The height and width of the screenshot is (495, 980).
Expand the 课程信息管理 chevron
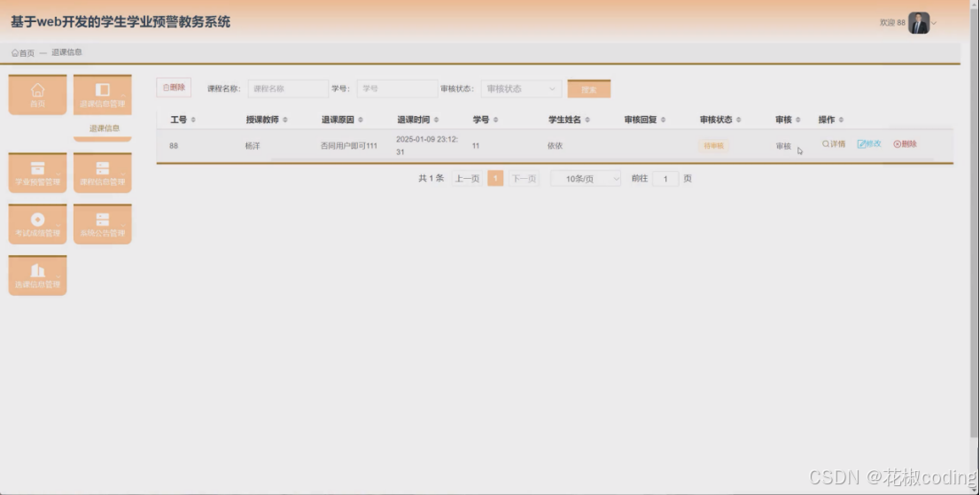[x=123, y=174]
